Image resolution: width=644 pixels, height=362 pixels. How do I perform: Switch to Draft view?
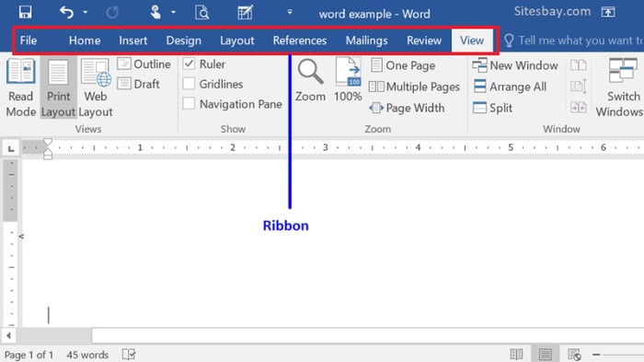139,84
